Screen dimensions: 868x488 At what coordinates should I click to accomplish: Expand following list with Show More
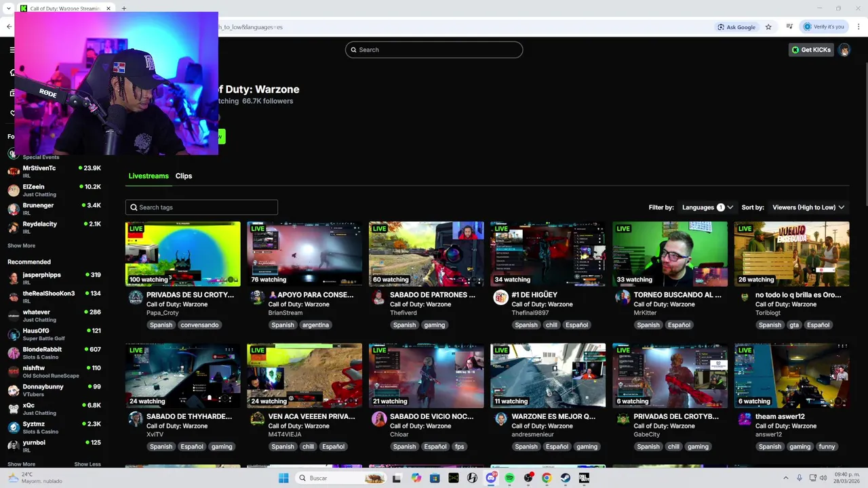click(x=21, y=245)
